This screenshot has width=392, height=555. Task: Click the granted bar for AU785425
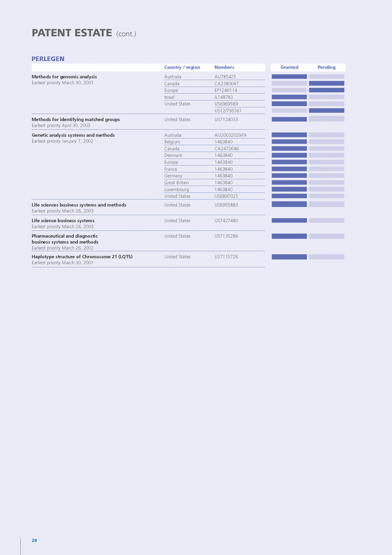pos(289,77)
